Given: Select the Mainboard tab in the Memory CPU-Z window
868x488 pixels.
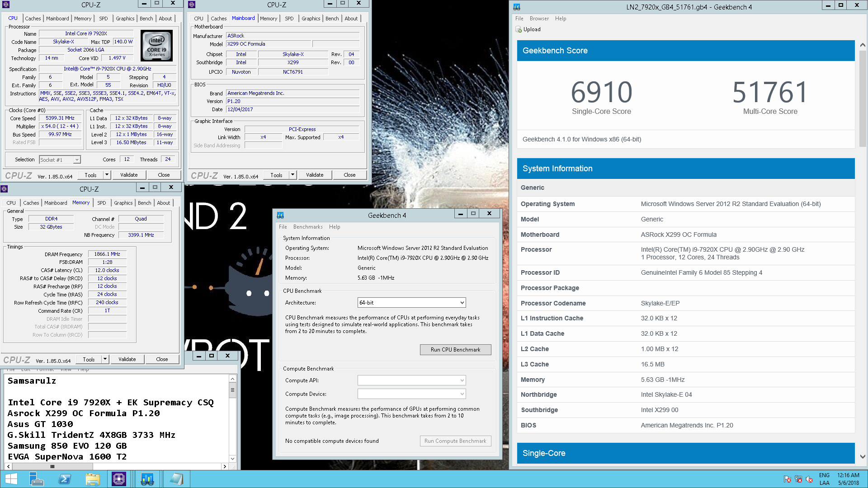Looking at the screenshot, I should point(56,203).
